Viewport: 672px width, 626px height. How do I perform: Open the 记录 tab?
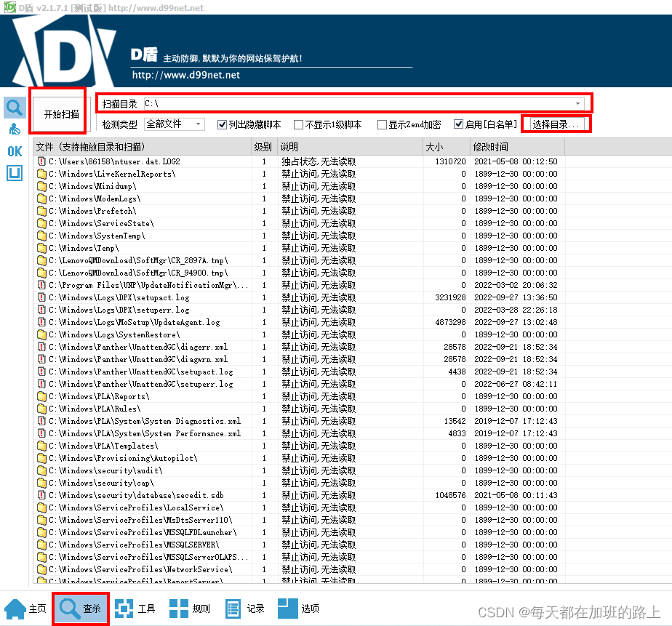(244, 609)
